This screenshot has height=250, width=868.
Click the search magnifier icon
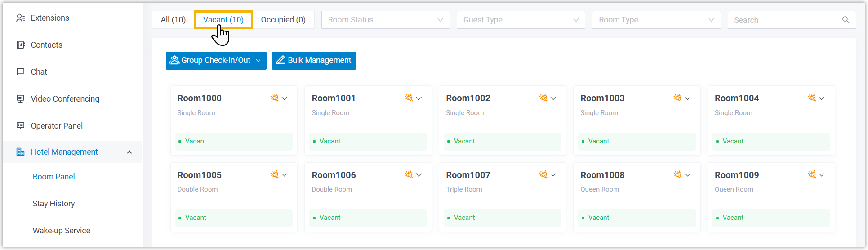pyautogui.click(x=846, y=20)
